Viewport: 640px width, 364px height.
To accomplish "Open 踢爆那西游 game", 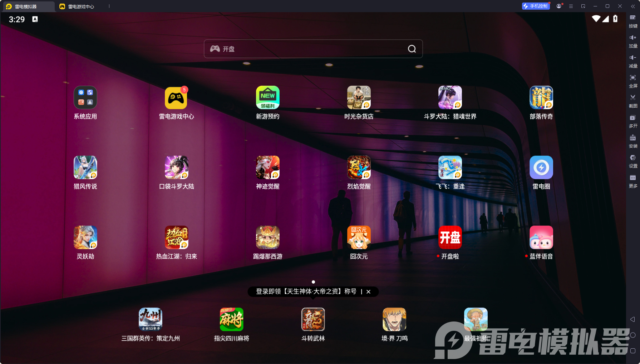I will [267, 238].
